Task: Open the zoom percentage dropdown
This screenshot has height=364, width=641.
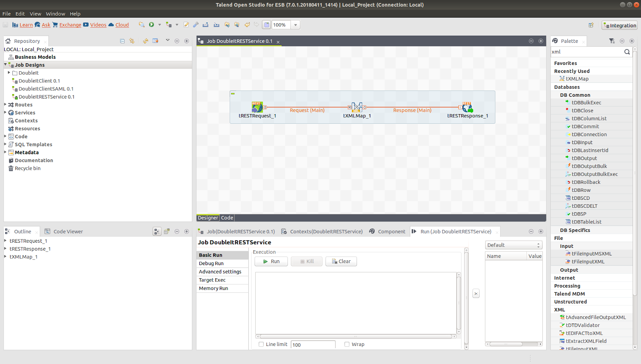Action: click(296, 25)
